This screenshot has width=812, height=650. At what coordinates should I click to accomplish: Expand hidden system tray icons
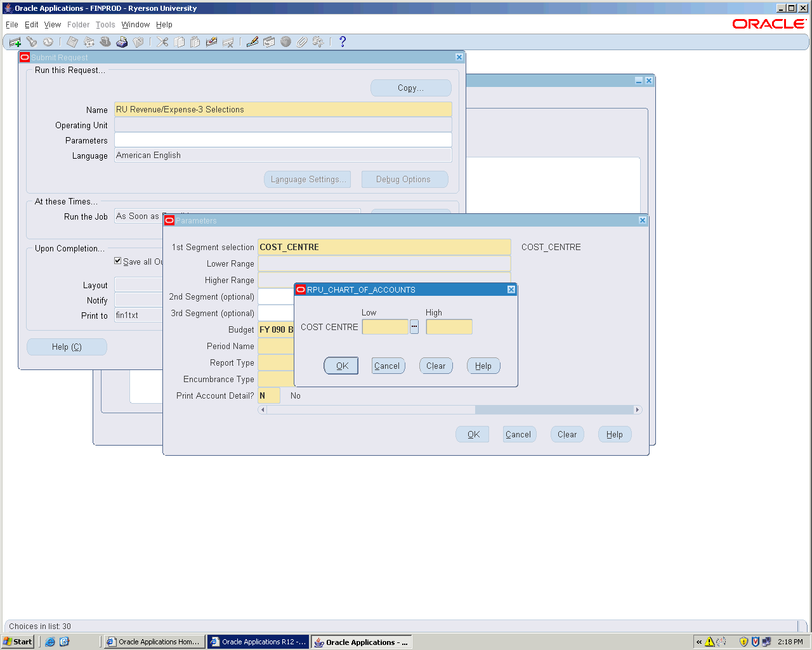pyautogui.click(x=699, y=642)
